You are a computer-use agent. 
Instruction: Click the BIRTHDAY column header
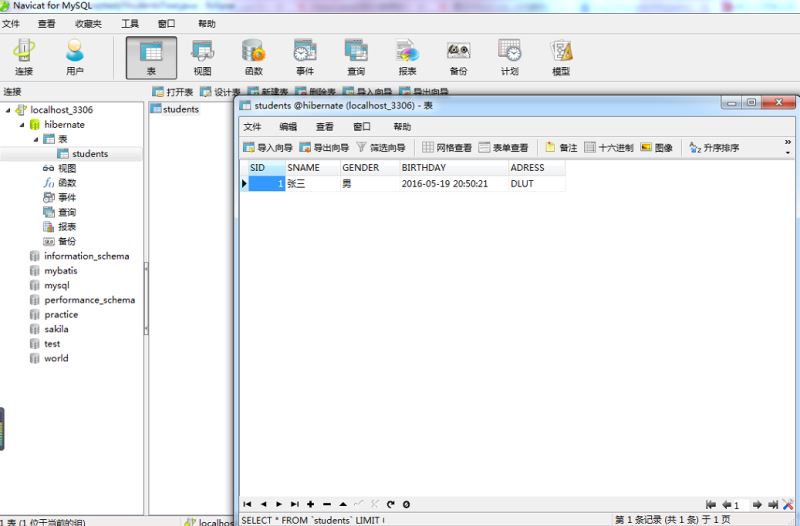pos(454,167)
